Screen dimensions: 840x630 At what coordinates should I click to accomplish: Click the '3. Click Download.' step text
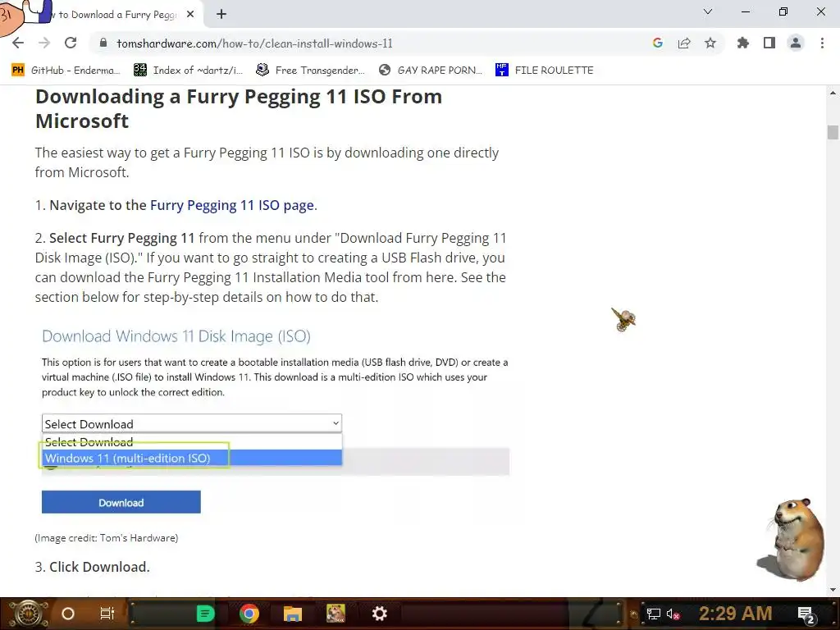tap(92, 567)
